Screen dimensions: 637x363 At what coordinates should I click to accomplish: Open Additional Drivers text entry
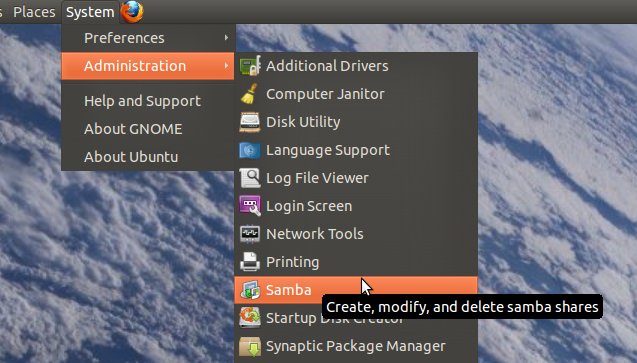coord(327,66)
